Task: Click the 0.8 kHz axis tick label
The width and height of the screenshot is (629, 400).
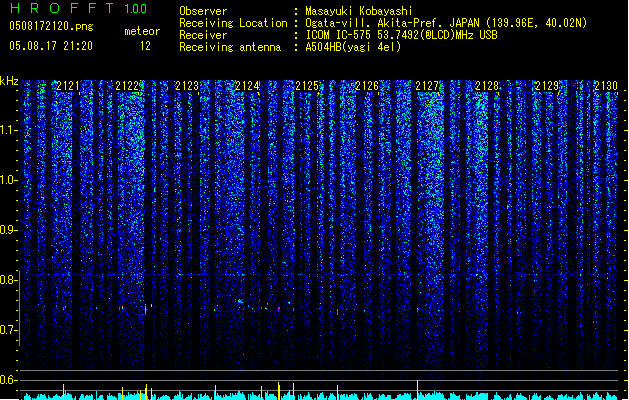Action: coord(8,280)
